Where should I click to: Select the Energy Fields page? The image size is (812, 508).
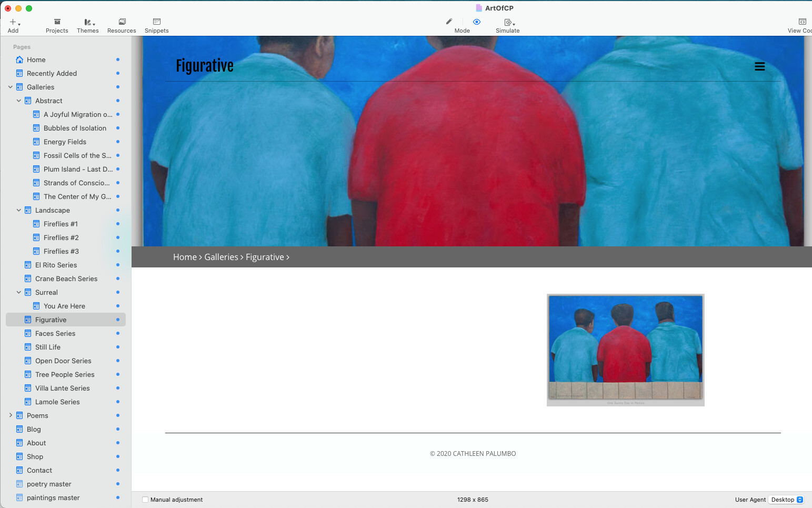point(65,142)
